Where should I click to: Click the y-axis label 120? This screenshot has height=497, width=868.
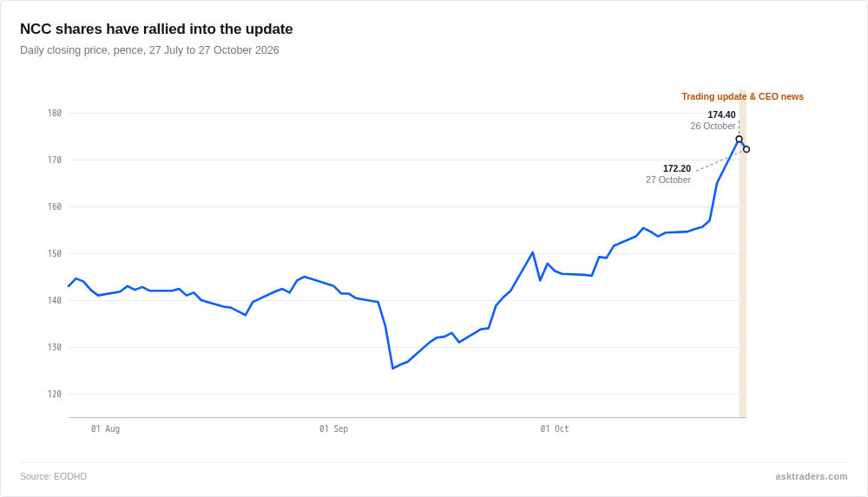[54, 394]
